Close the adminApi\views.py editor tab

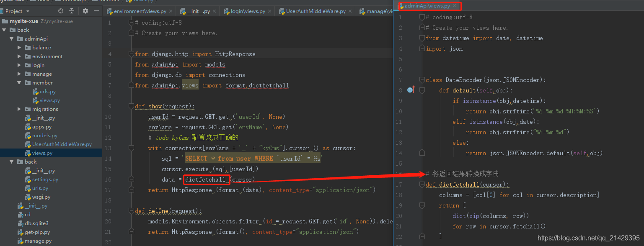(455, 6)
